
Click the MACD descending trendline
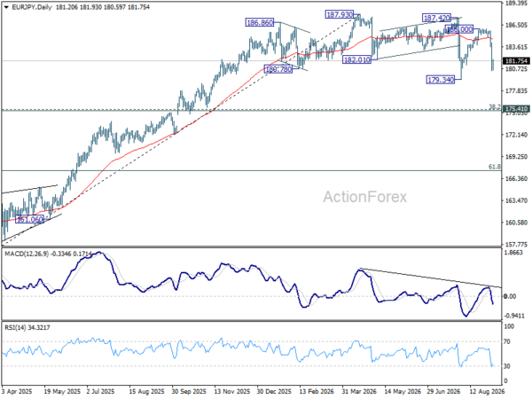(x=430, y=278)
